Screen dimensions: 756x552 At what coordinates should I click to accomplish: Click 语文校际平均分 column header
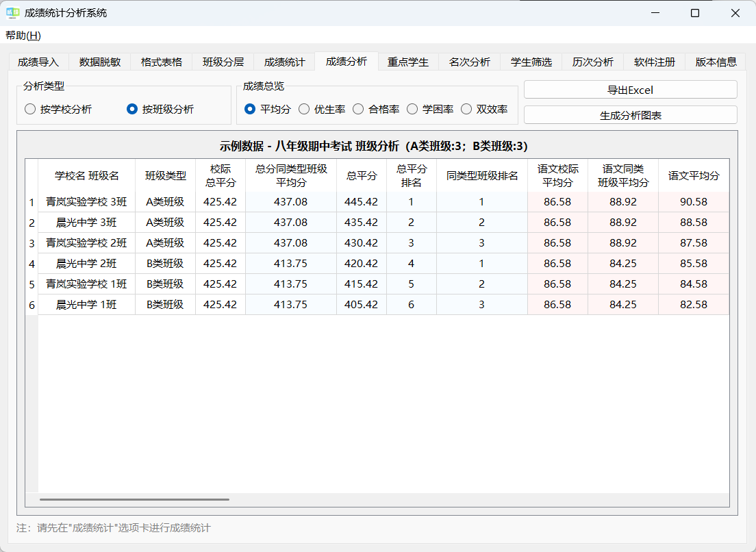pyautogui.click(x=558, y=176)
